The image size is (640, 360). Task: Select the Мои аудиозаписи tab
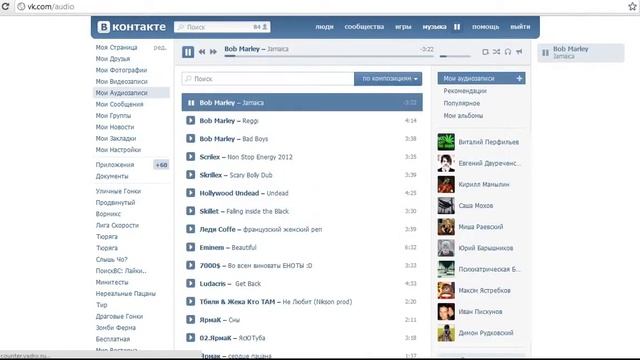(x=481, y=78)
